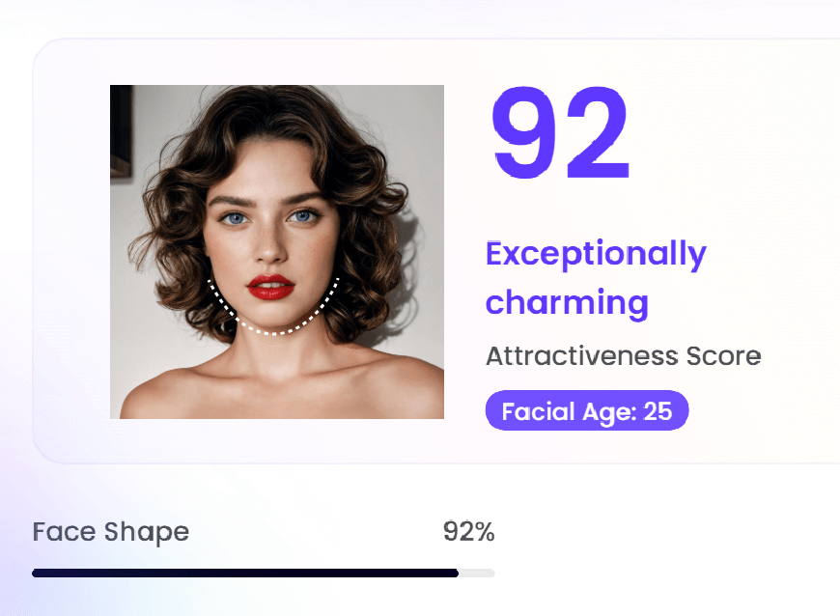Click the red lips in the portrait
Screen dimensions: 840x616
coord(269,287)
